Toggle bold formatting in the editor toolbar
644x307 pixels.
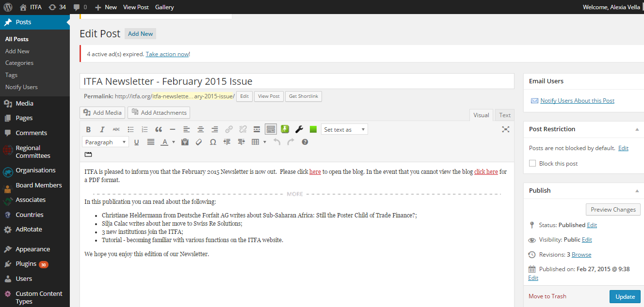coord(88,129)
